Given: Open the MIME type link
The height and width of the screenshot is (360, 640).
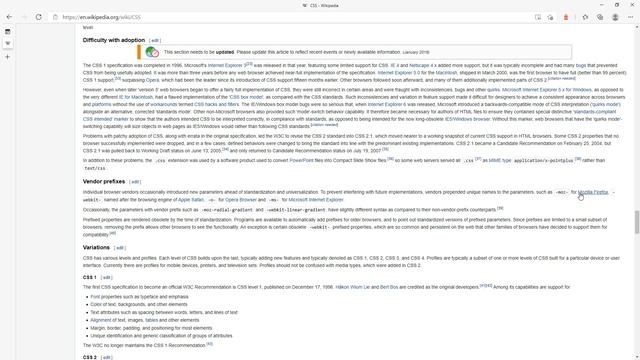Looking at the screenshot, I should (x=500, y=161).
